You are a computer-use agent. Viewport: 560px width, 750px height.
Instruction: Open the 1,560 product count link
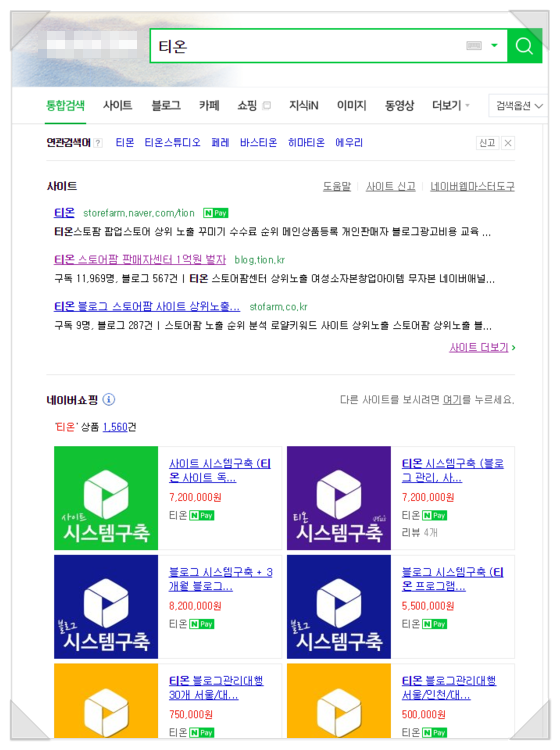pyautogui.click(x=115, y=427)
